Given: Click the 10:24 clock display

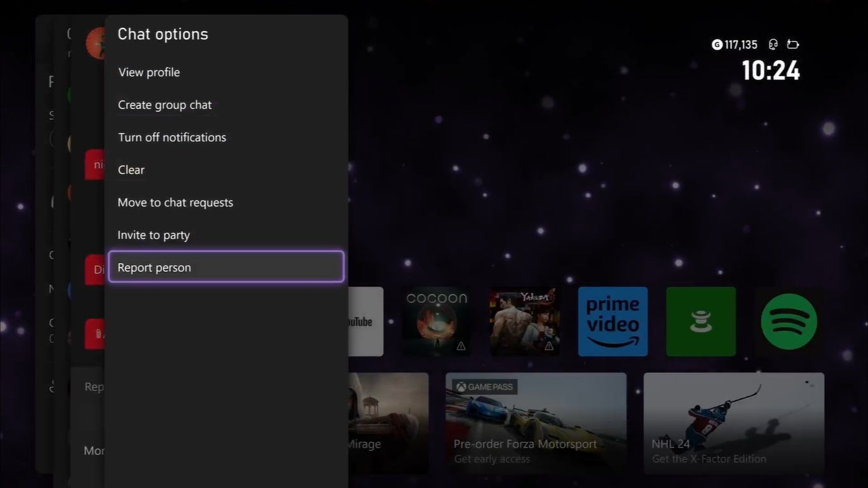Looking at the screenshot, I should point(770,71).
